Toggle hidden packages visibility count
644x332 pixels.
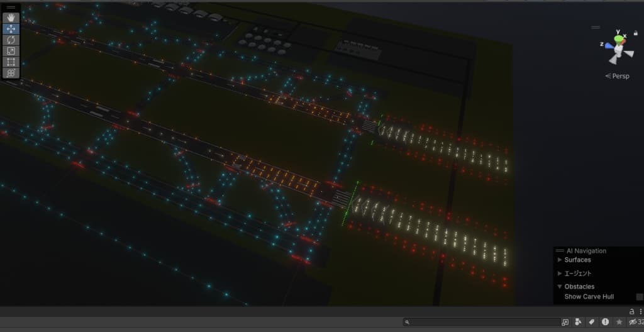click(636, 322)
